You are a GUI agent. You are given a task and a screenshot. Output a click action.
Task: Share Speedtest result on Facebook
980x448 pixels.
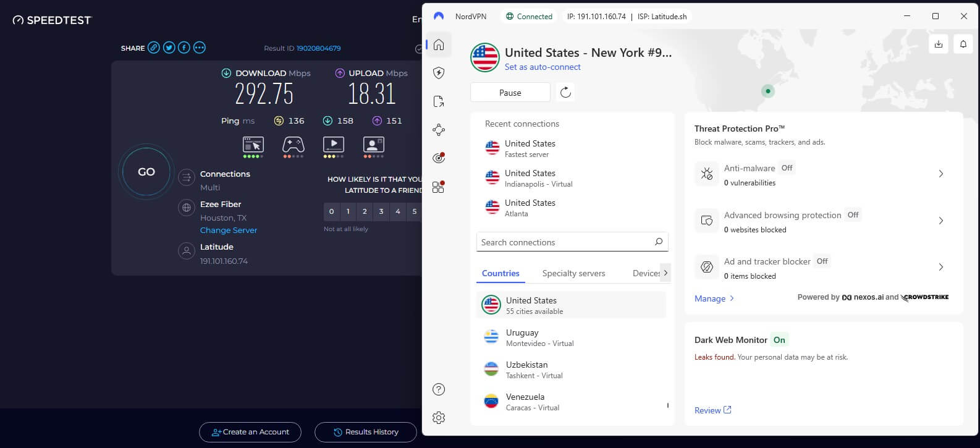point(184,48)
